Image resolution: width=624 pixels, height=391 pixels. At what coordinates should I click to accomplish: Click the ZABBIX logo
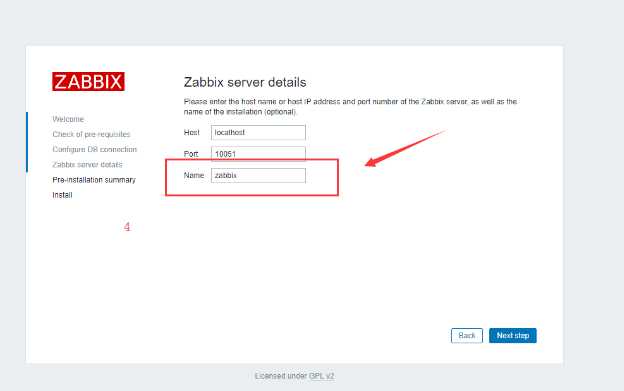pos(88,82)
